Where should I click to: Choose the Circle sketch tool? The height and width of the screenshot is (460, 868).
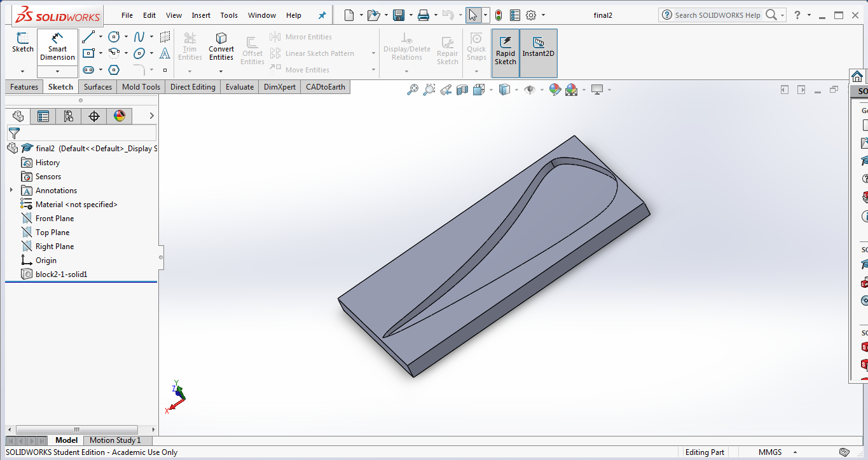[x=114, y=37]
